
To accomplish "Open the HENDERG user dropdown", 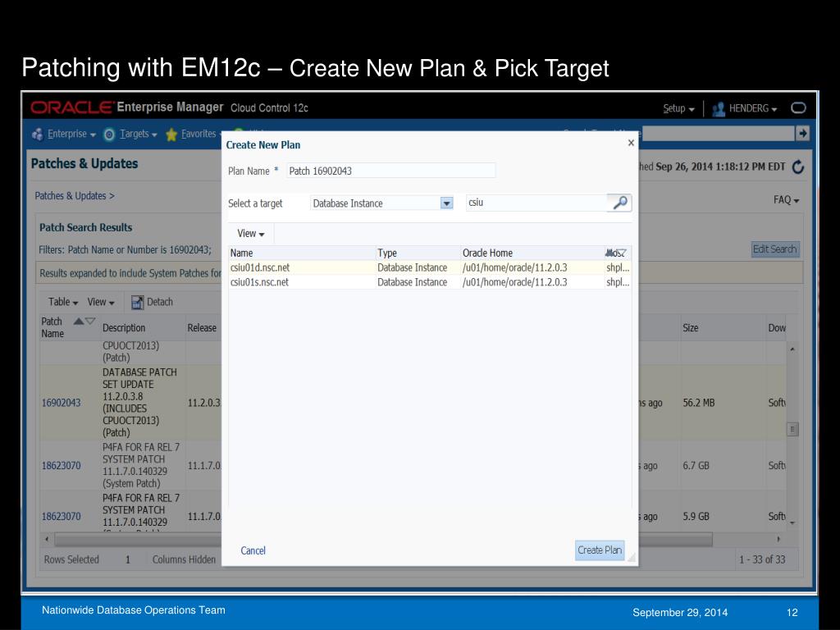I will (x=753, y=109).
